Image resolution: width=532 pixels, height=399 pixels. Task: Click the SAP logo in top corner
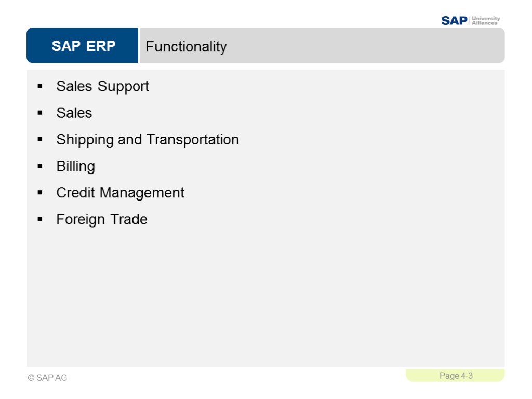coord(454,21)
